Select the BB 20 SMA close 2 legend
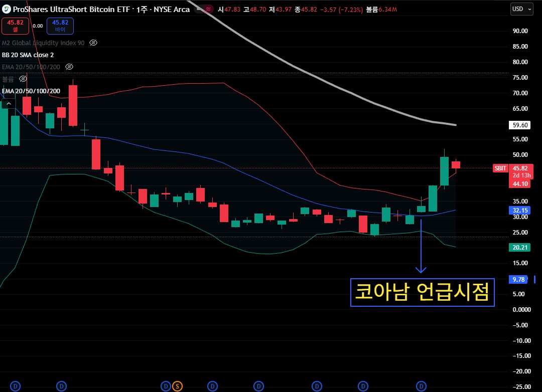 coord(28,55)
